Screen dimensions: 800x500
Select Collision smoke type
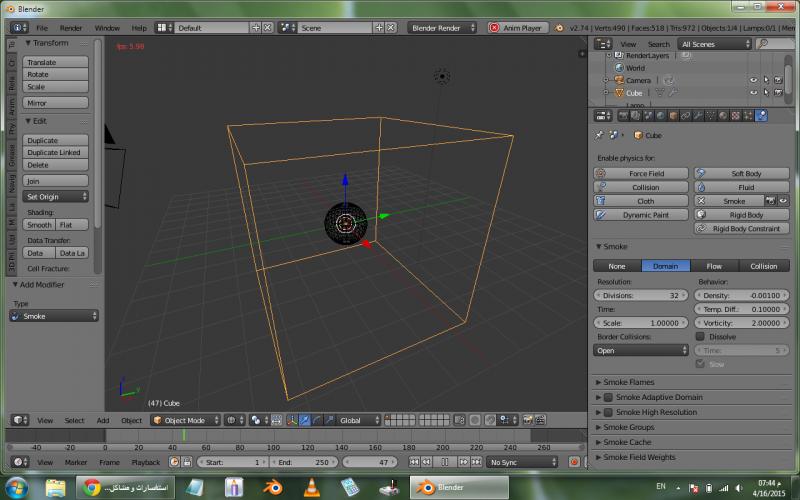coord(764,266)
